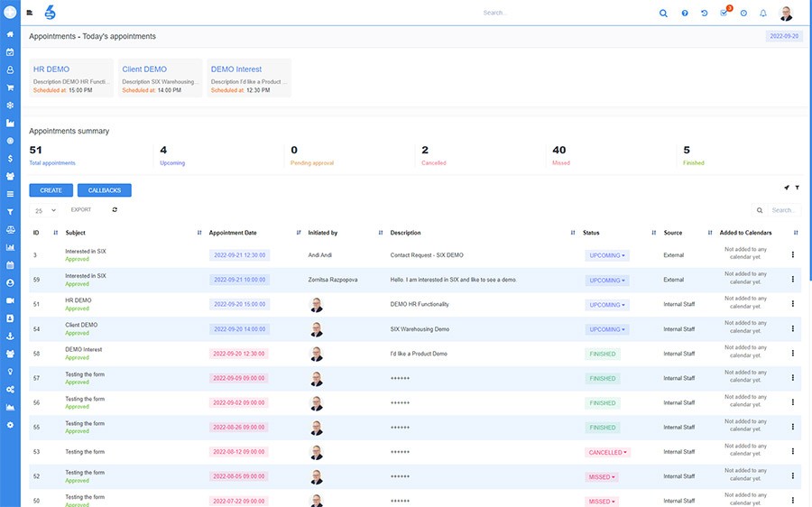Sort by the Appointment Date column
The height and width of the screenshot is (507, 812).
pyautogui.click(x=299, y=233)
